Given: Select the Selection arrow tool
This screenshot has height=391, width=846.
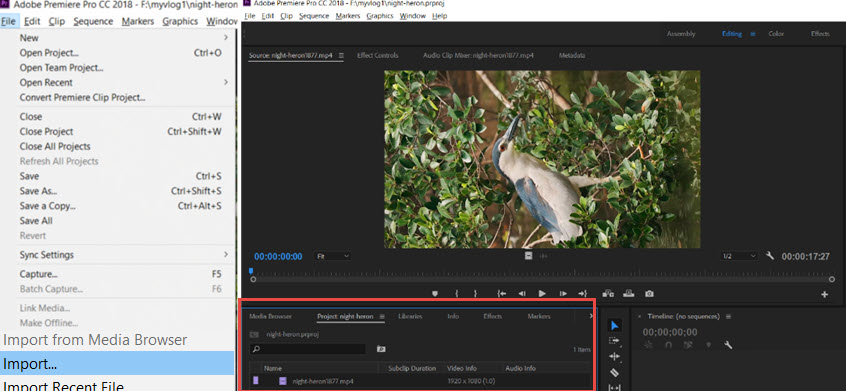Looking at the screenshot, I should coord(615,326).
